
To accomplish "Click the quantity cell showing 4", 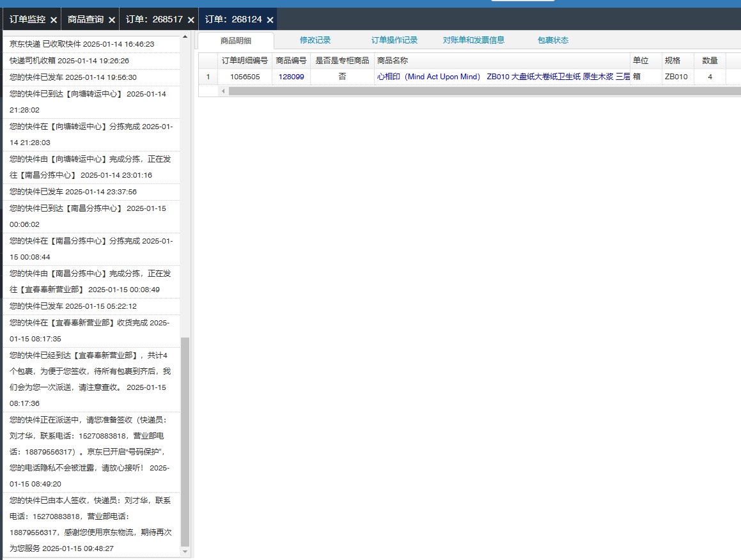I will [710, 77].
